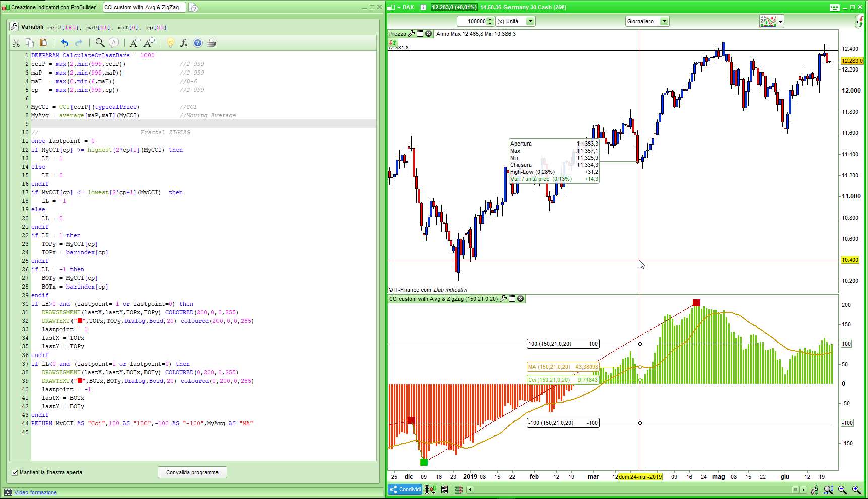Click the Variabili parameters list text
The width and height of the screenshot is (868, 499).
point(107,27)
